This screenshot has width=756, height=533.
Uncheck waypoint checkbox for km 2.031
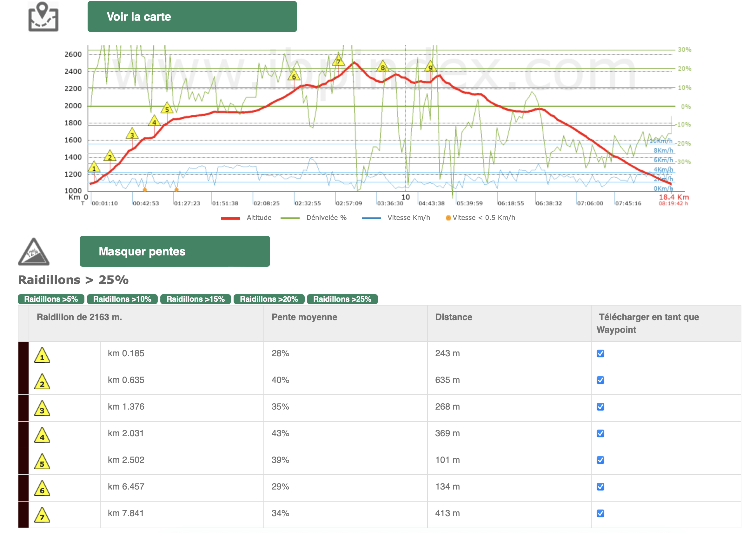[600, 434]
